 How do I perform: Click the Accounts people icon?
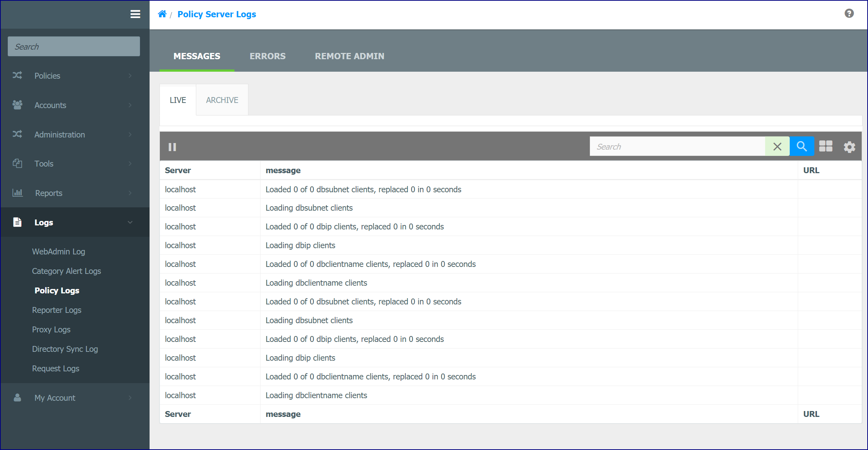pyautogui.click(x=17, y=105)
